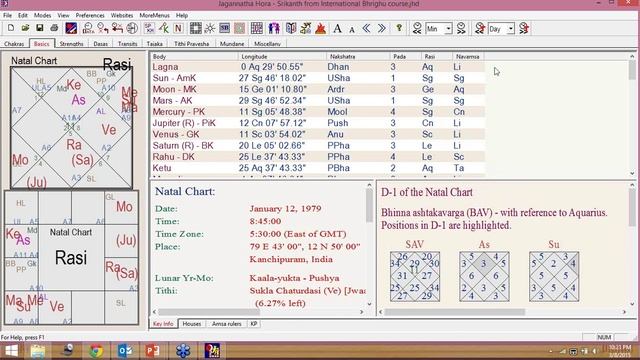This screenshot has height=360, width=640.
Task: Click the fire flame icon
Action: (321, 28)
